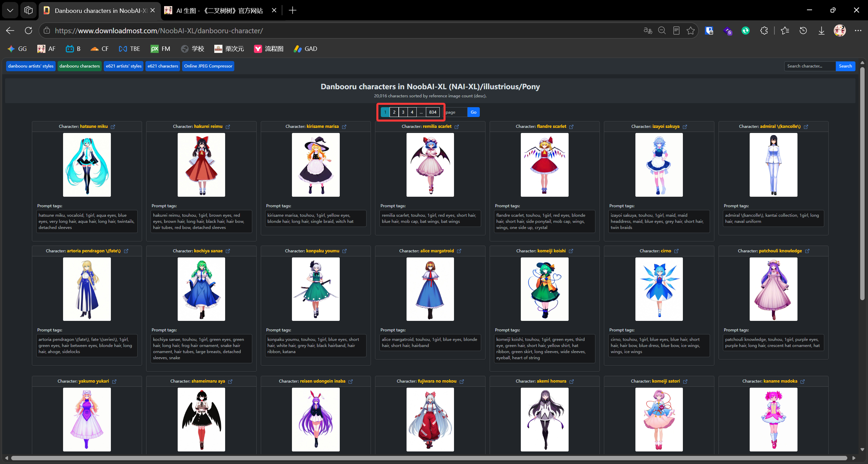Open the GG bookmark

(x=17, y=49)
